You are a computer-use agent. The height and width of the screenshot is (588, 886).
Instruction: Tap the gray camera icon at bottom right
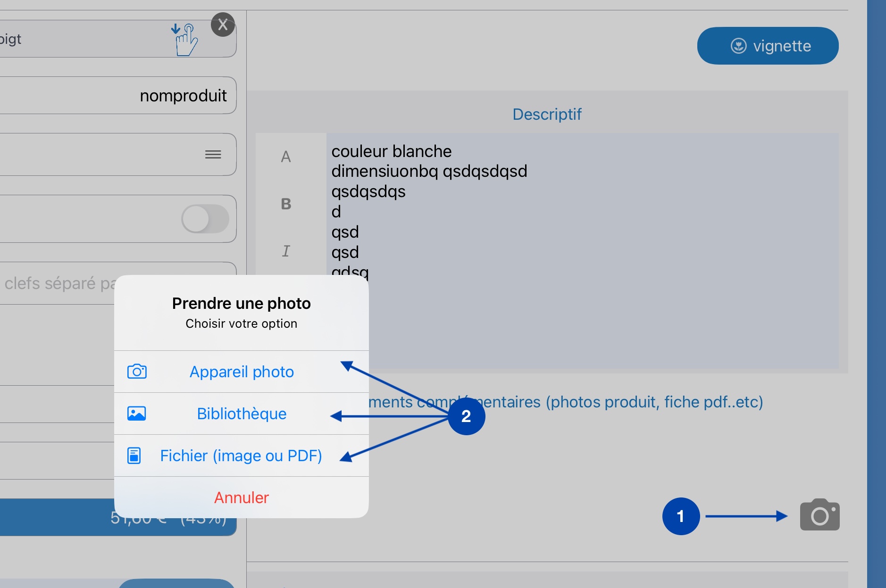point(819,515)
